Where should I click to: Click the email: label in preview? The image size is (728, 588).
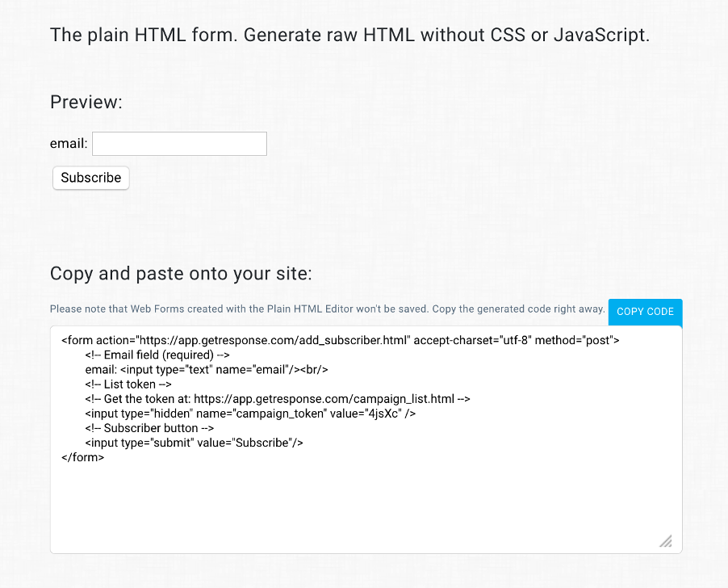(69, 144)
